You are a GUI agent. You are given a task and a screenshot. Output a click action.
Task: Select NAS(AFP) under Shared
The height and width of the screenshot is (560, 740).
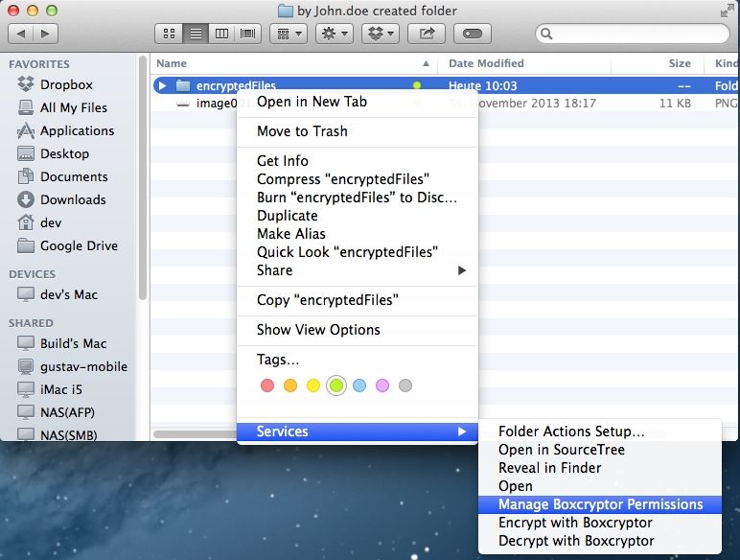coord(57,412)
